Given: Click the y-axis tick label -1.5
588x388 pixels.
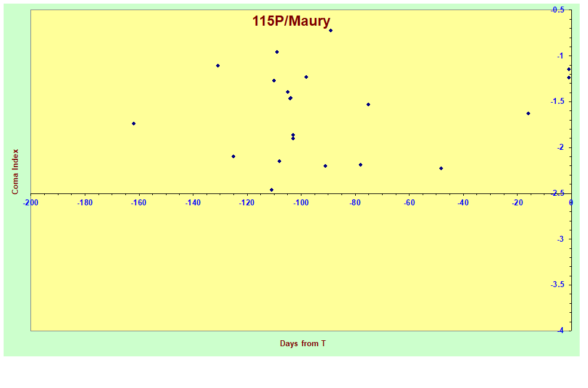Looking at the screenshot, I should tap(557, 101).
